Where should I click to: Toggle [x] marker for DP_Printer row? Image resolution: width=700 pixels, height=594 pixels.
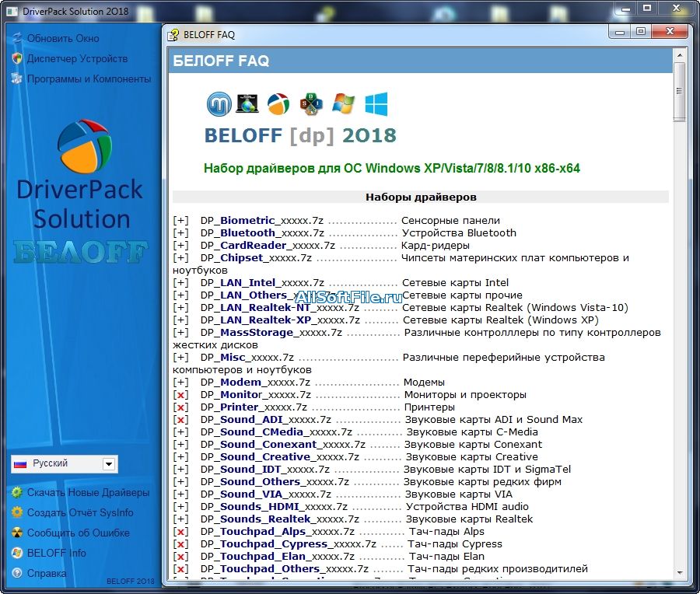(x=180, y=407)
